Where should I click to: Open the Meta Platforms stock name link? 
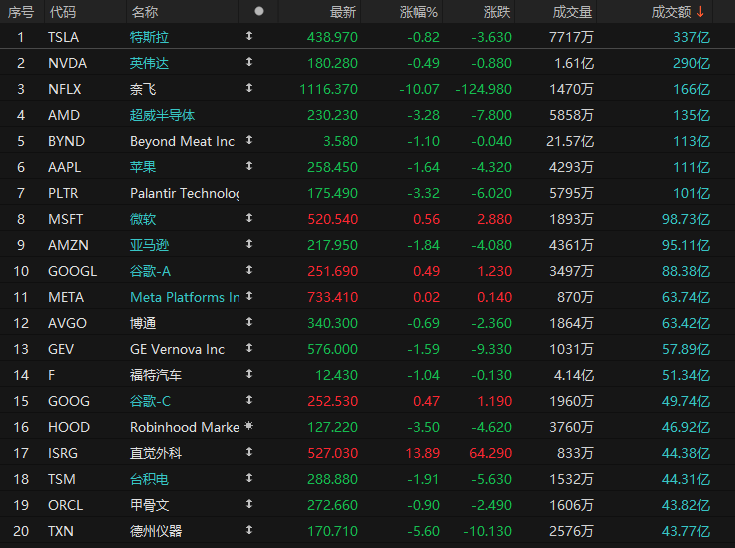[x=185, y=297]
